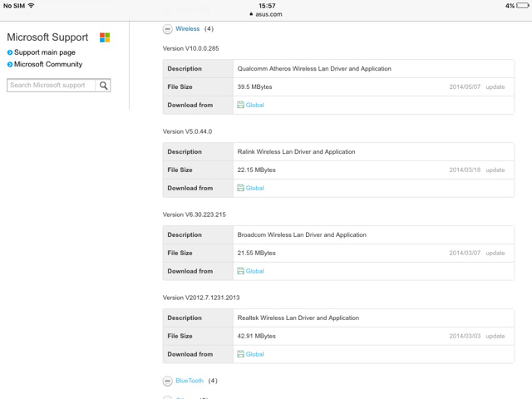Viewport: 532px width, 399px height.
Task: Select file size 42.91 MBytes
Action: point(257,336)
